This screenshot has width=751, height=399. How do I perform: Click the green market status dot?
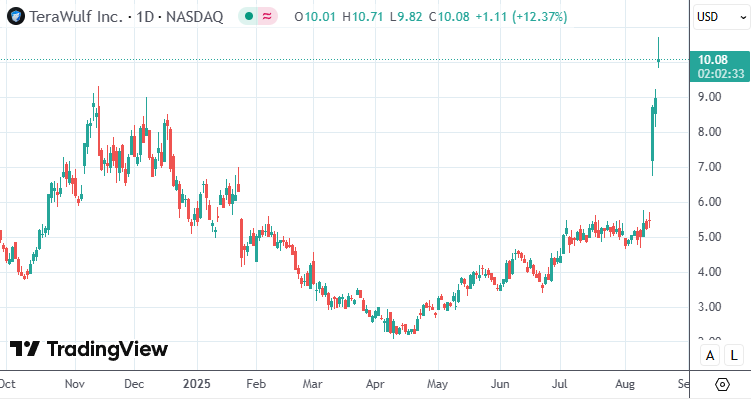click(x=249, y=17)
